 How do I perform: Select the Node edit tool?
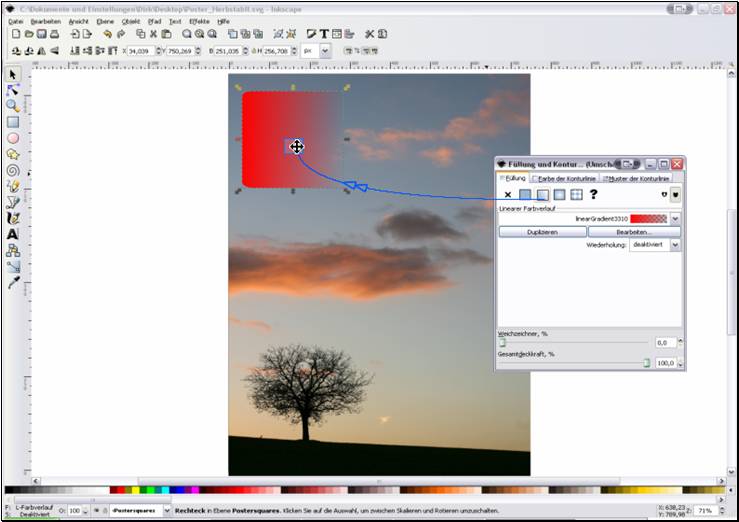coord(13,90)
